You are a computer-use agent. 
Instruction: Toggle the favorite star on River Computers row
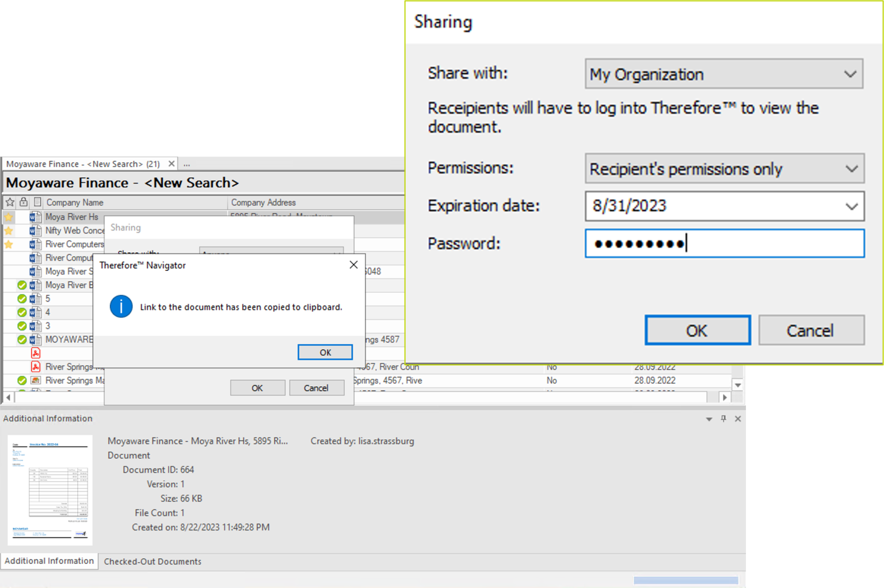point(9,243)
